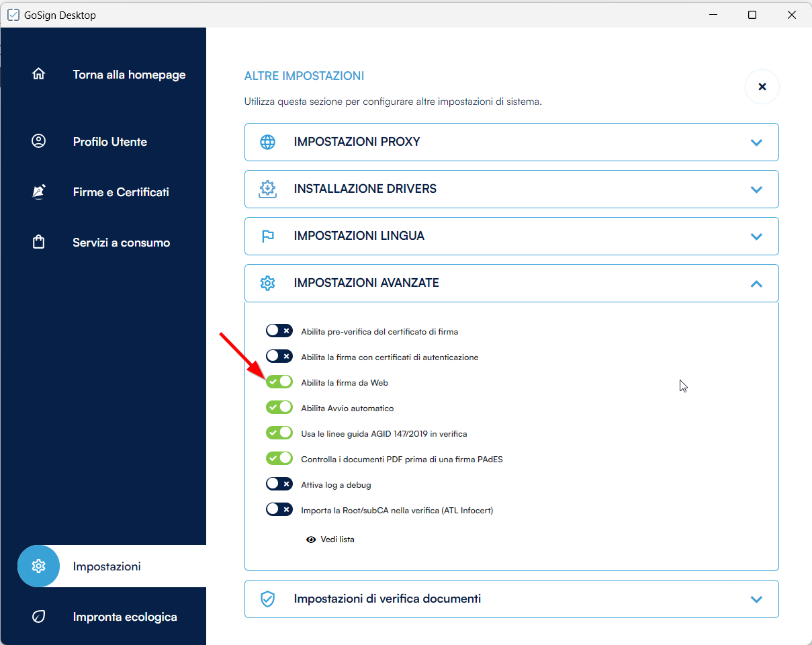812x645 pixels.
Task: Turn on pre-verifica del certificato di firma
Action: (279, 331)
